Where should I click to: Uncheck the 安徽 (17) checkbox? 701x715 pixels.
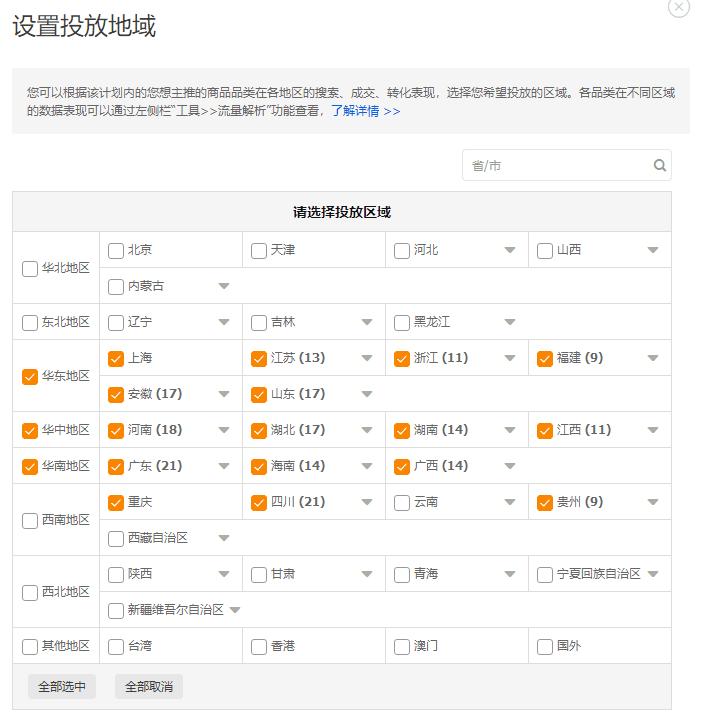[x=116, y=394]
